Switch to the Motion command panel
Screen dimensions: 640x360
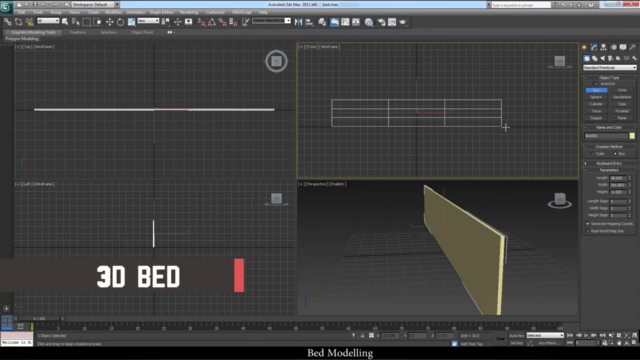click(x=613, y=47)
